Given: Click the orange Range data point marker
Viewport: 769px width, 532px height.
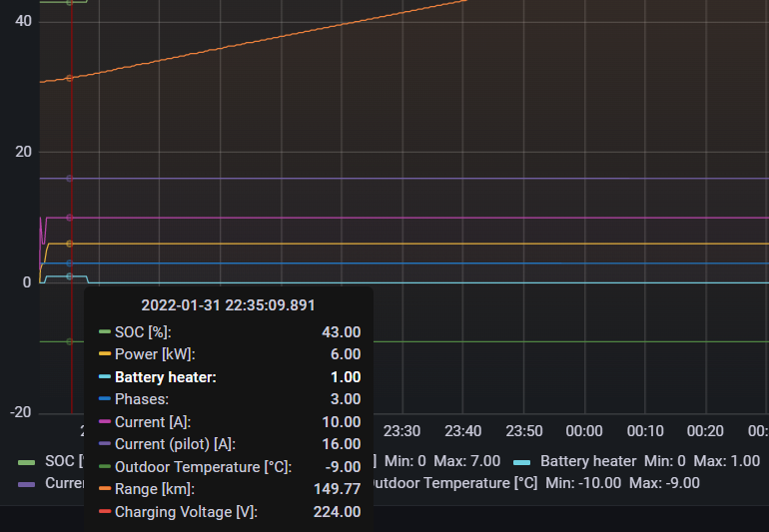Looking at the screenshot, I should point(69,77).
